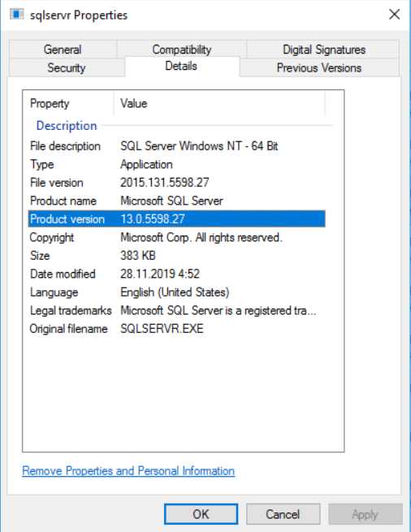Select the Product name row label
Image resolution: width=411 pixels, height=532 pixels.
pyautogui.click(x=63, y=201)
